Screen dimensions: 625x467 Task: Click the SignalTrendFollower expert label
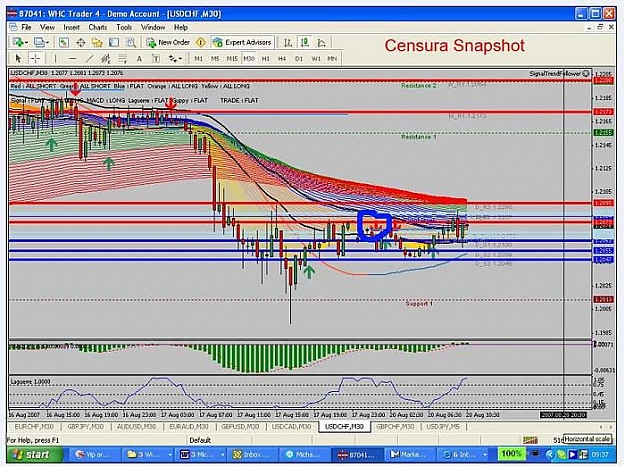pos(559,73)
